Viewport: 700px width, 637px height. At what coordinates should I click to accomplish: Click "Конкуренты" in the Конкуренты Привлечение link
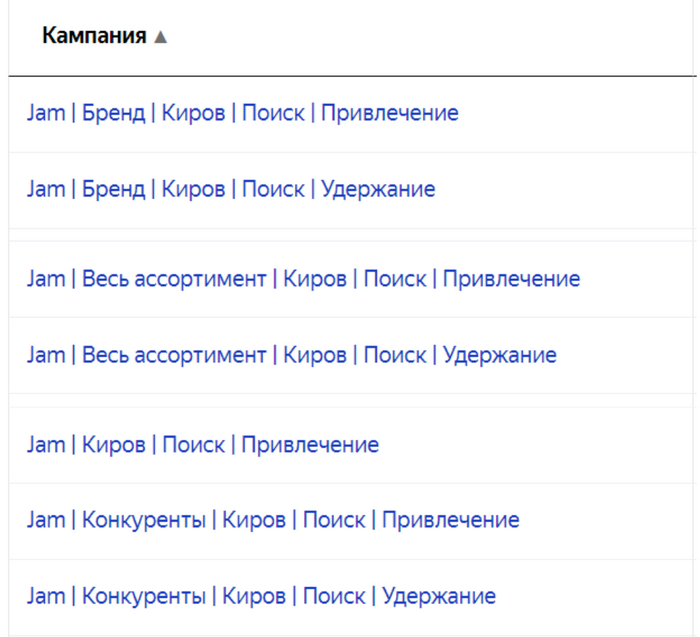pyautogui.click(x=144, y=520)
